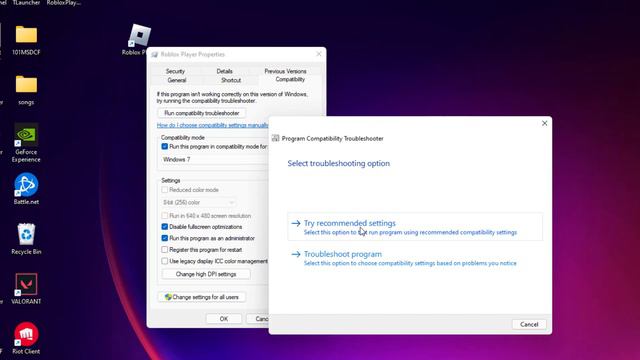Enable Register this program for restart
Screen dimensions: 640x360
click(164, 249)
